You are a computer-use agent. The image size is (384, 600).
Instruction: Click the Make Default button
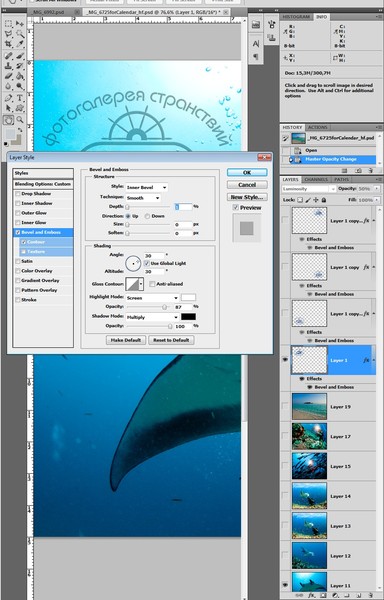click(126, 340)
